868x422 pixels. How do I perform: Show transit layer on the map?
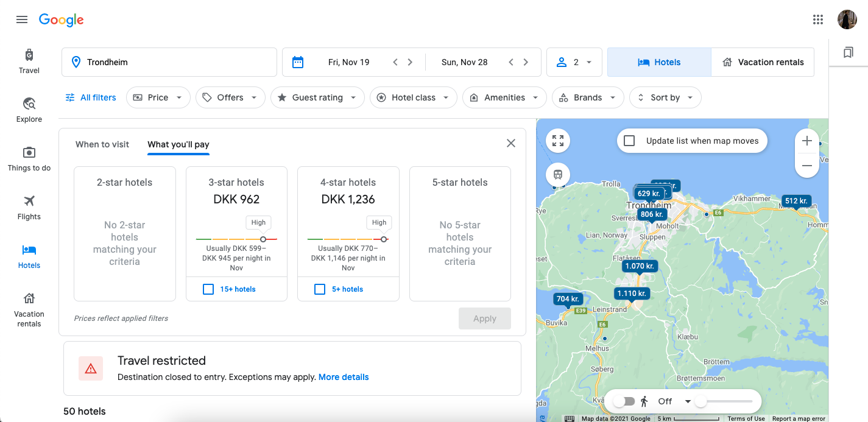(x=558, y=175)
